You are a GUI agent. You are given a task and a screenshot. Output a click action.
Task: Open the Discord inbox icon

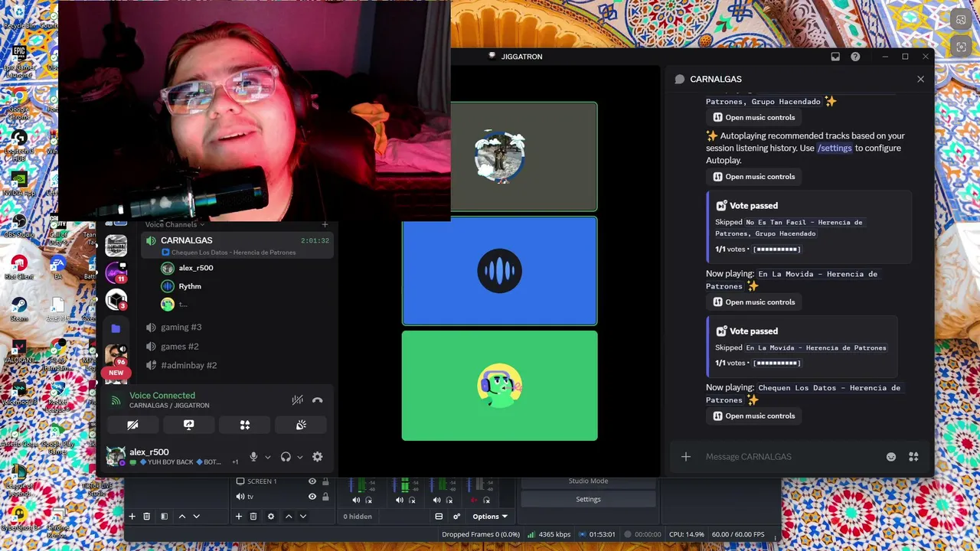tap(835, 57)
